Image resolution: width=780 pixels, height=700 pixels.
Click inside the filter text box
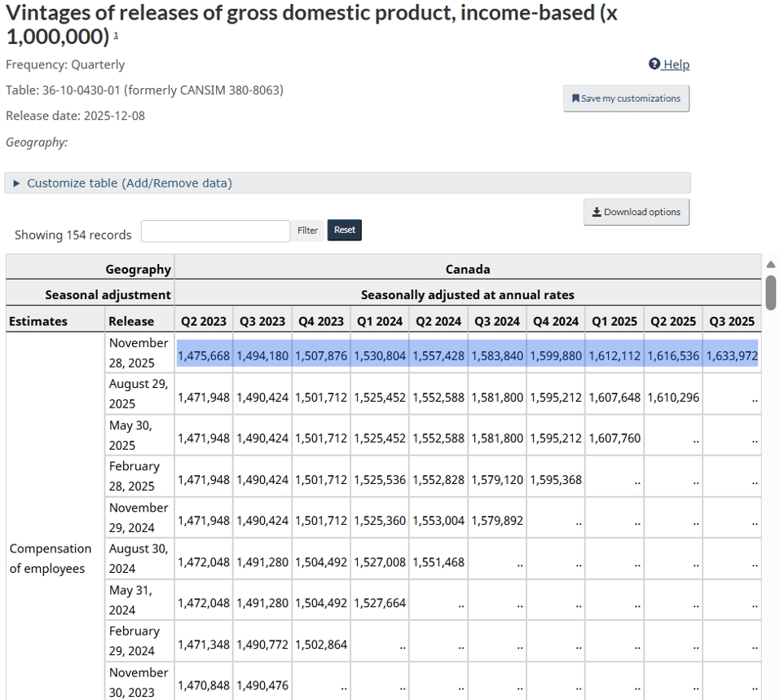[214, 230]
